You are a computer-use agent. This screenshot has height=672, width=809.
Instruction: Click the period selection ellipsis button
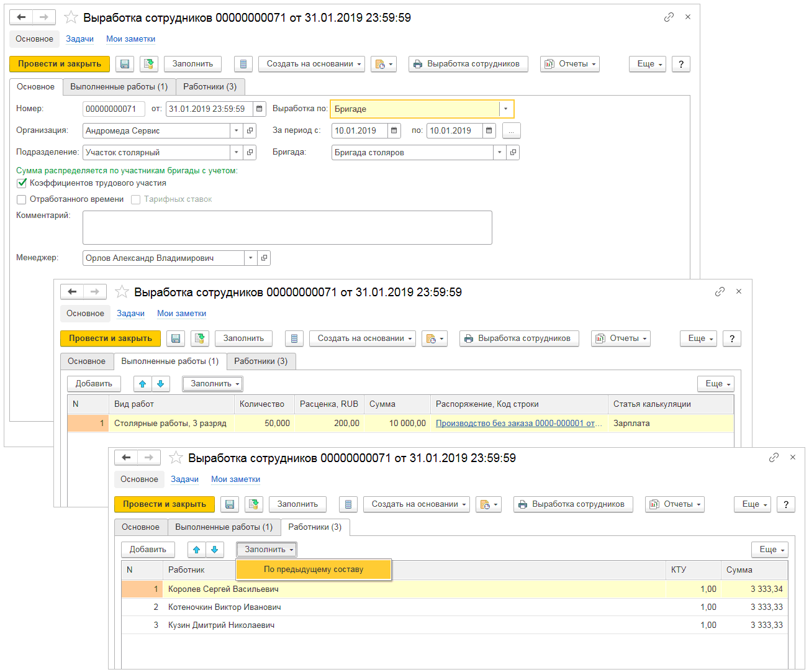pos(511,130)
